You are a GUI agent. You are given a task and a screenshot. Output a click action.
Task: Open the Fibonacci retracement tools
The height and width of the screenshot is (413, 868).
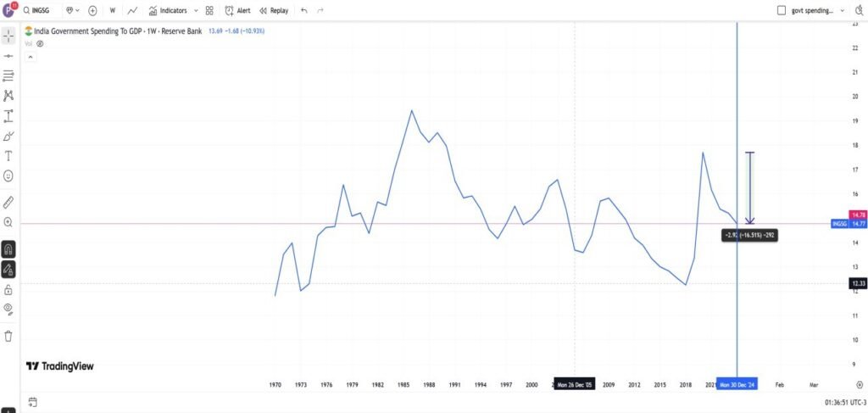coord(8,75)
